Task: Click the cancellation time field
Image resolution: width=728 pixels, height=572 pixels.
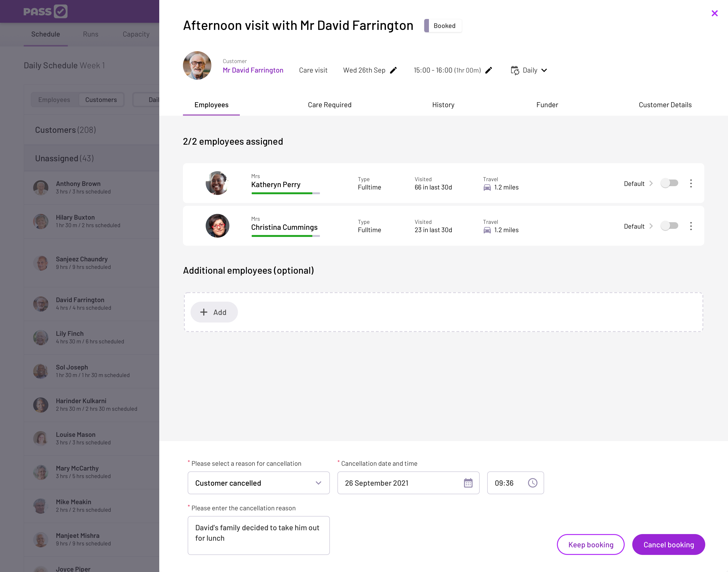Action: tap(516, 483)
